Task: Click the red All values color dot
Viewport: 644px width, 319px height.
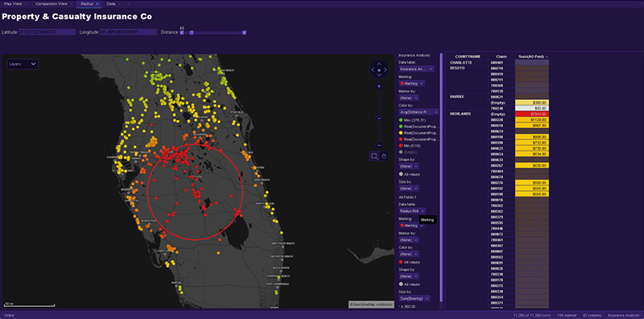Action: click(x=401, y=262)
